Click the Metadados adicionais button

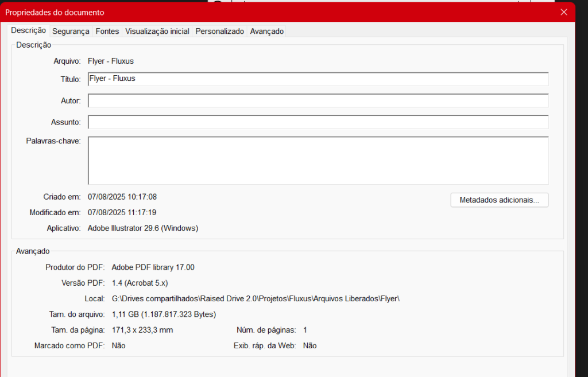tap(499, 200)
